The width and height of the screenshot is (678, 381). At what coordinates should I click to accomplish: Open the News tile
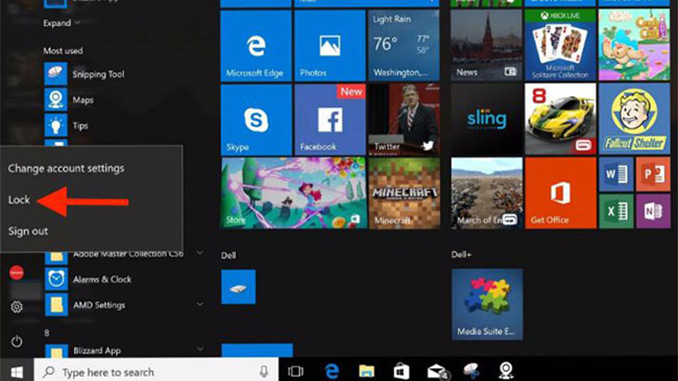(x=486, y=45)
